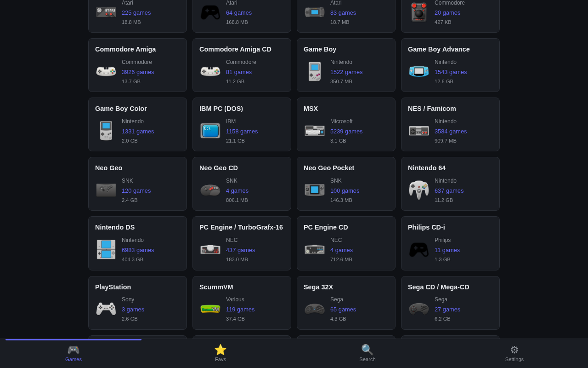The height and width of the screenshot is (368, 588).
Task: Click the 404.3 GB size under Nintendo DS
Action: 132,259
